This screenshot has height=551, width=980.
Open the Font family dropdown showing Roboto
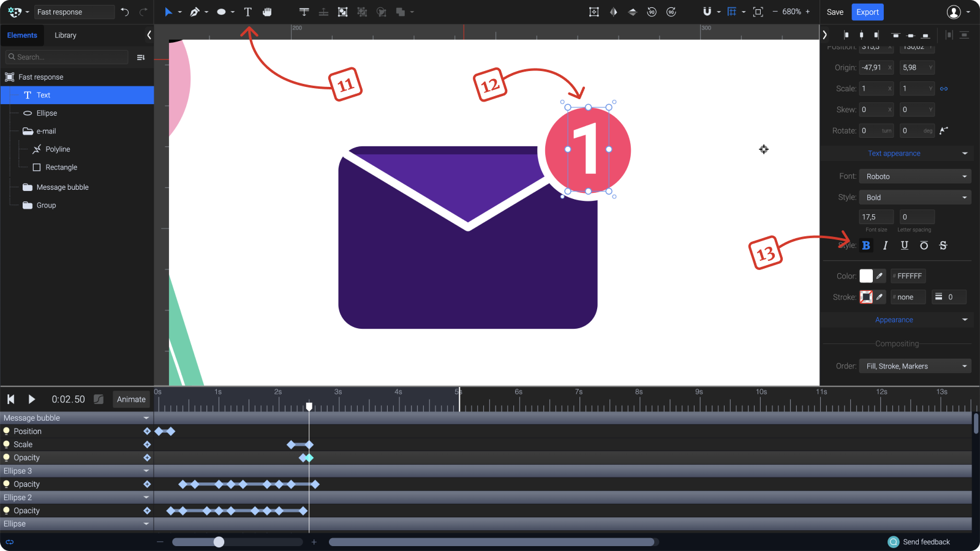(x=914, y=176)
